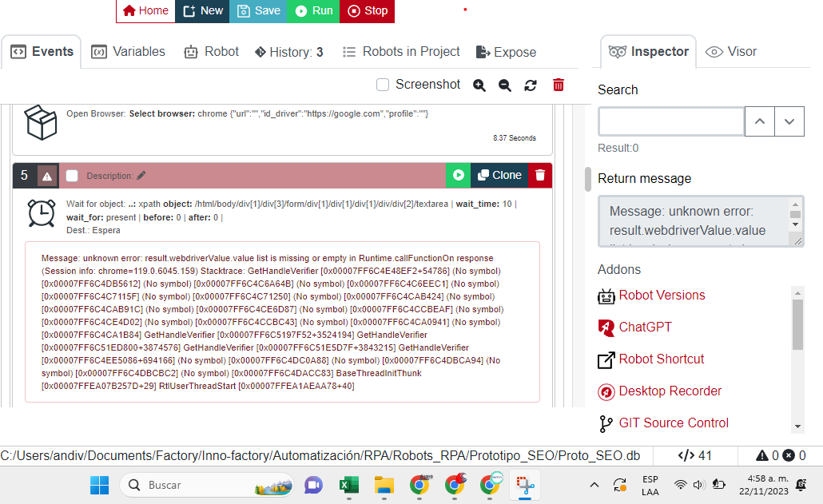Run step 5 with green play icon
Screen dimensions: 823x504
click(x=459, y=176)
